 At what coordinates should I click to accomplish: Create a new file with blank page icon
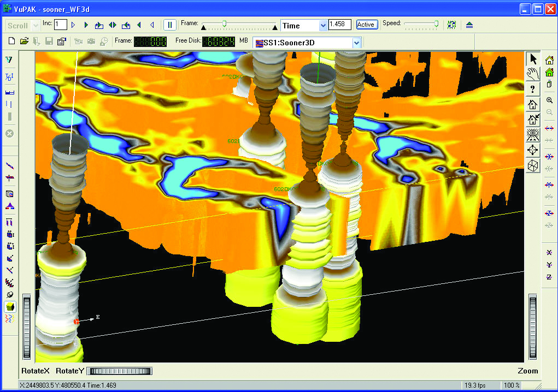click(x=12, y=41)
